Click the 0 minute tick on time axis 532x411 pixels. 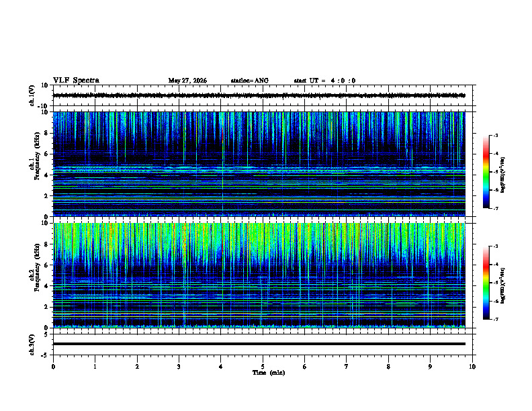[x=53, y=367]
